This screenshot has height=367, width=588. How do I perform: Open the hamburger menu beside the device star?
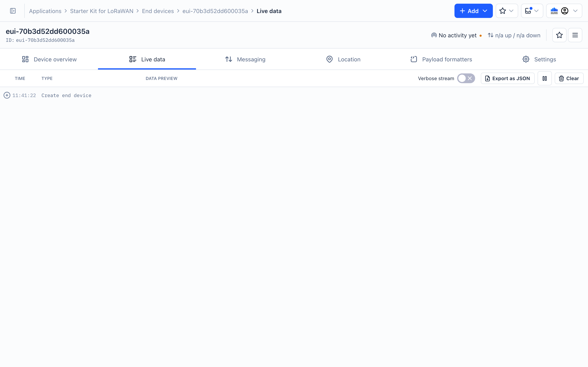point(575,35)
